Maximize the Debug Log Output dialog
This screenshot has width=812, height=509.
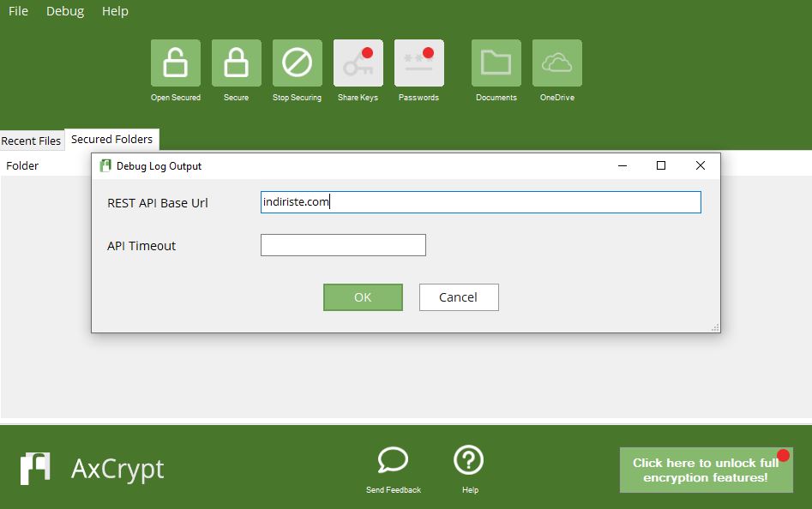661,165
